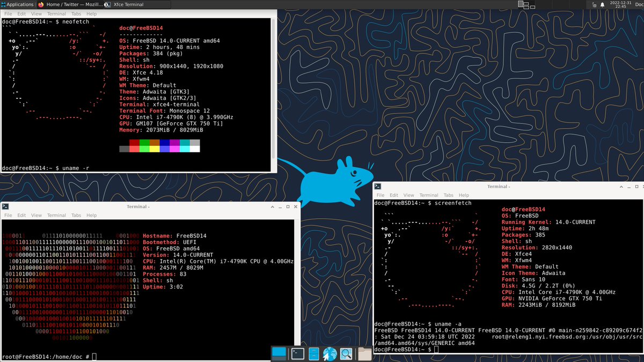Open Edit menu in neofetch terminal
This screenshot has height=362, width=644.
click(x=21, y=13)
